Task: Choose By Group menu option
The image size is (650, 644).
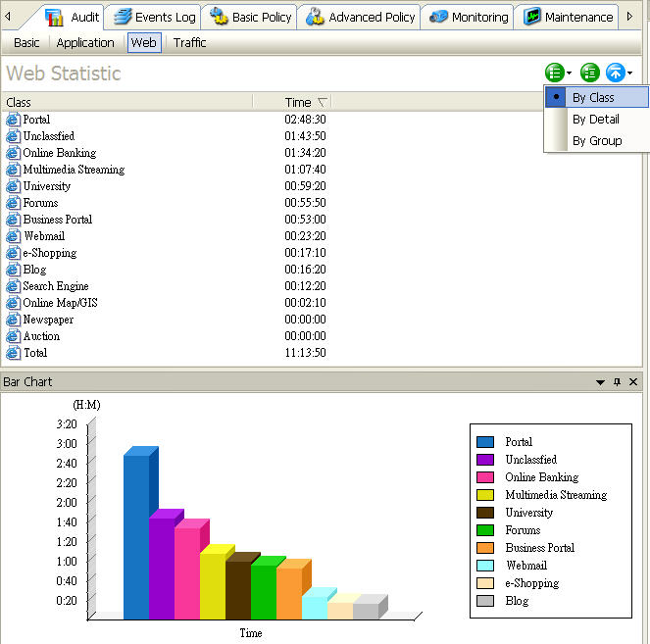Action: coord(596,141)
